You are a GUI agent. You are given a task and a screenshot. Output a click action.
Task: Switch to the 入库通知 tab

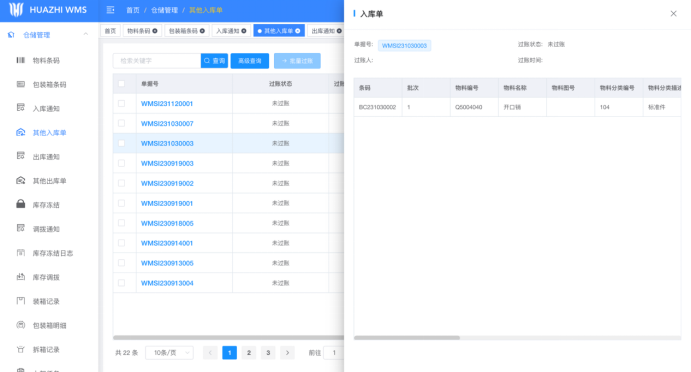pos(231,31)
